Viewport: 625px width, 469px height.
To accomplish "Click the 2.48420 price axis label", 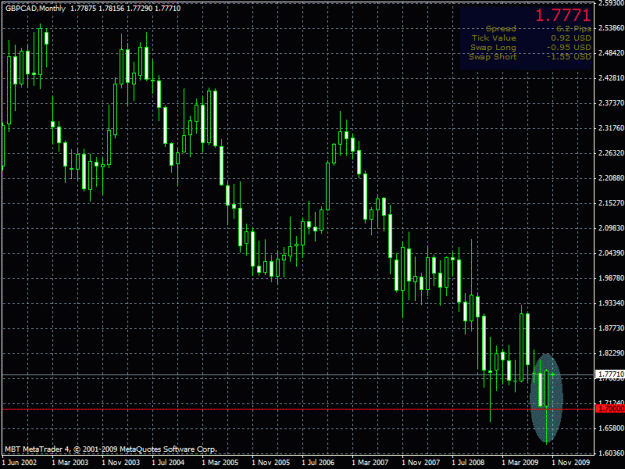I will (x=611, y=53).
